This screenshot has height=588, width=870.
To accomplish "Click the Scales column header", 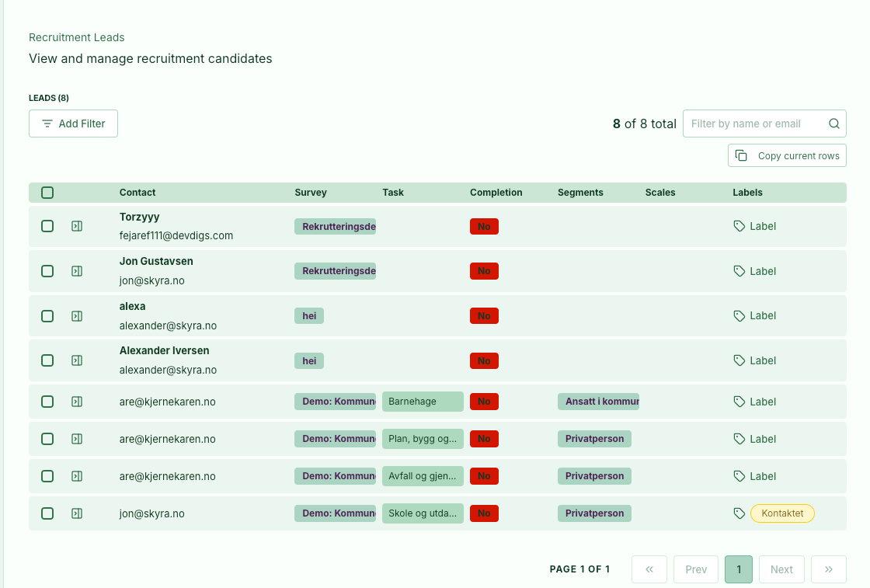I will 660,193.
